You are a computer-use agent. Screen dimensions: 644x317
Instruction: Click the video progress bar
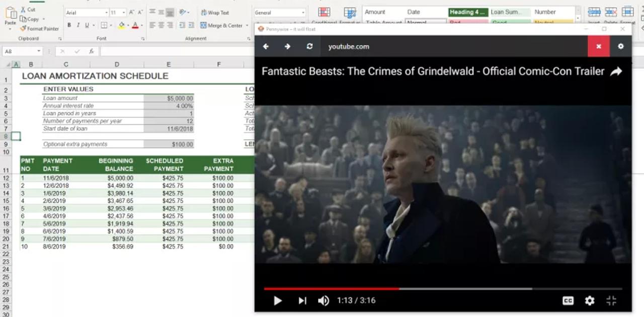pyautogui.click(x=443, y=289)
